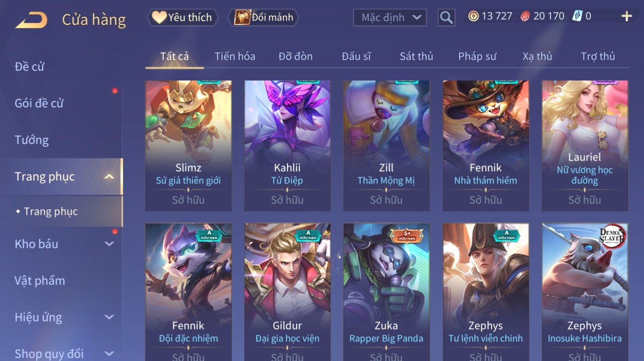
Task: Expand the Hiệu ứng sidebar section
Action: pyautogui.click(x=109, y=317)
